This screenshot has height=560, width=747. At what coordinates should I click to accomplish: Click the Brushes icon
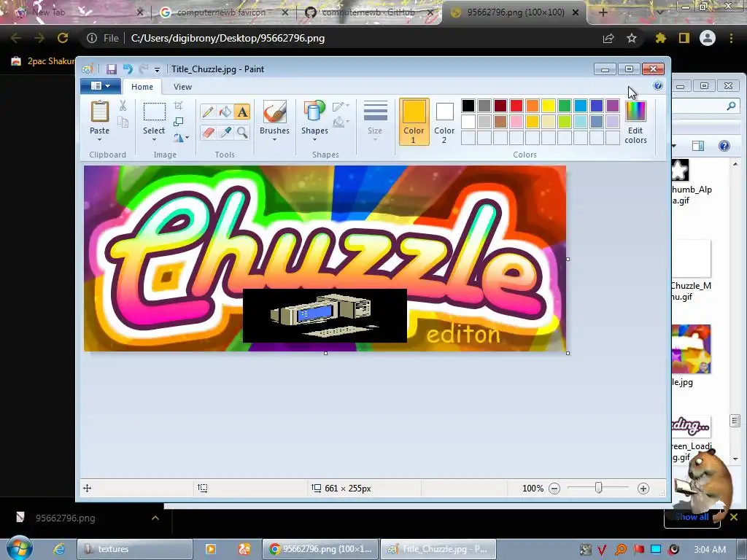point(274,112)
